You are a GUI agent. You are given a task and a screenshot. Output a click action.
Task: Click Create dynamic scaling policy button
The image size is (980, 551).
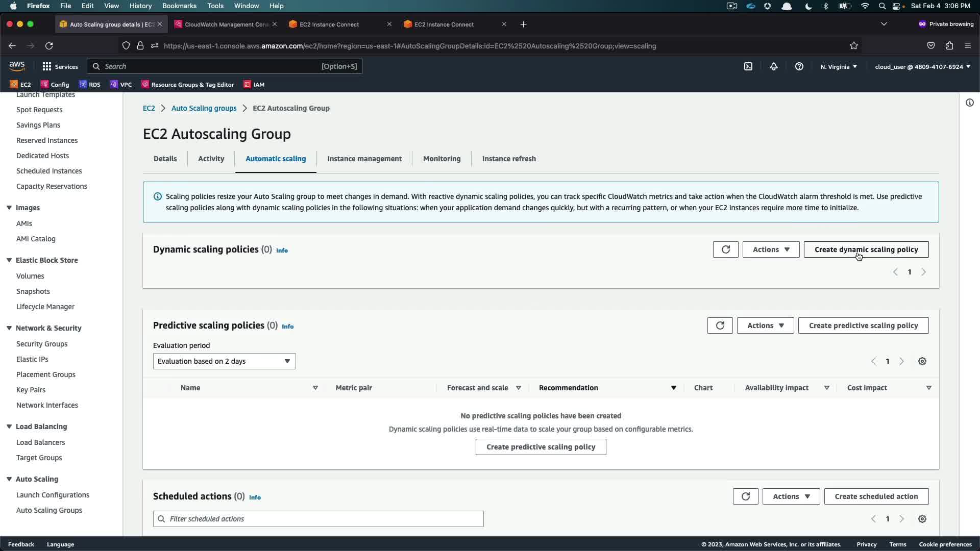pos(866,249)
